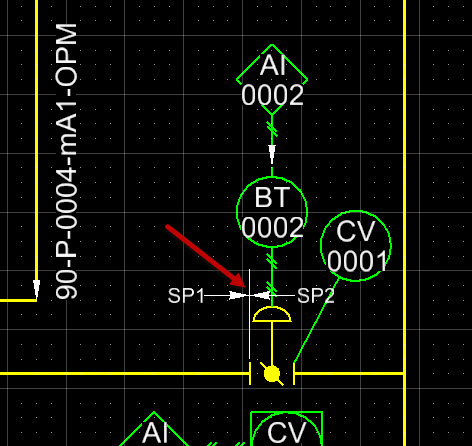Click the flow arrow below AI 0002

point(272,154)
